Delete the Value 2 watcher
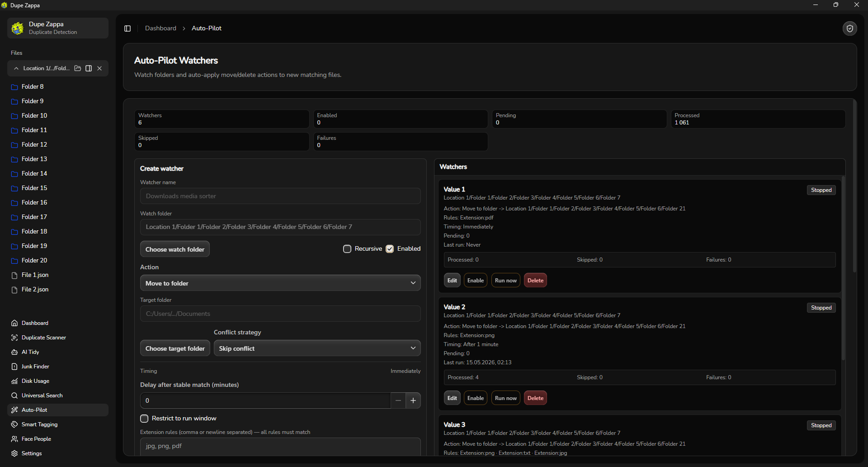 click(535, 398)
